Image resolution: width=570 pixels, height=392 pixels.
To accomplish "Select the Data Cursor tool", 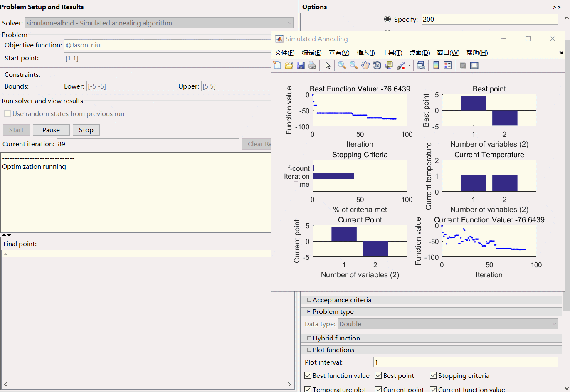I will pos(389,66).
